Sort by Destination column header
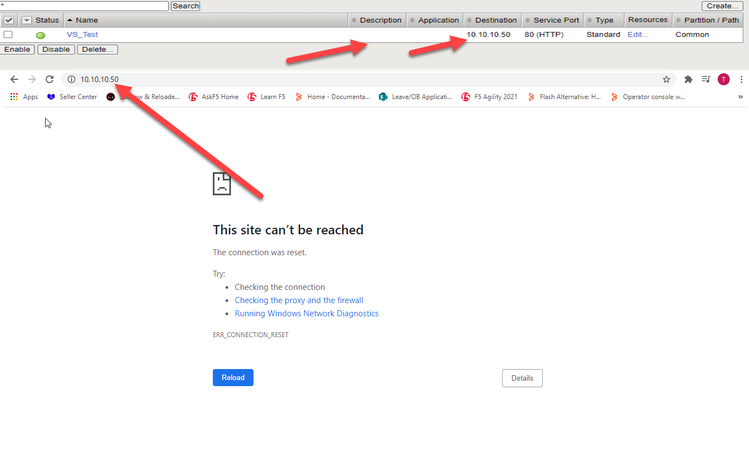 click(x=492, y=20)
